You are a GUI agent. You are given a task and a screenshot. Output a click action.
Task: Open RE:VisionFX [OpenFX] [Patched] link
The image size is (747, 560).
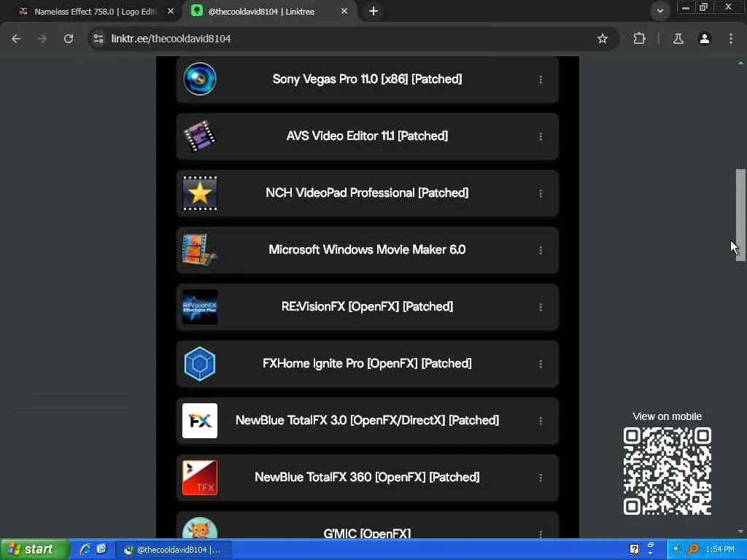pyautogui.click(x=368, y=307)
